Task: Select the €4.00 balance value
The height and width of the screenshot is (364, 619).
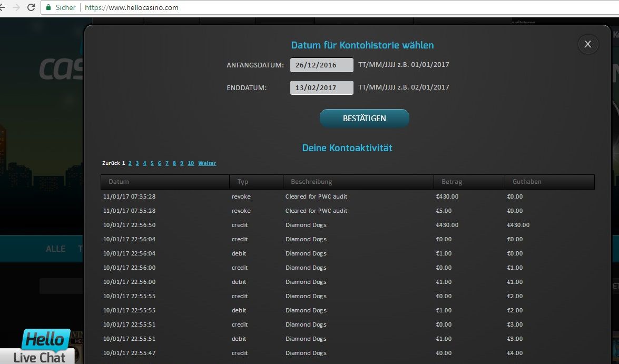Action: tap(515, 353)
